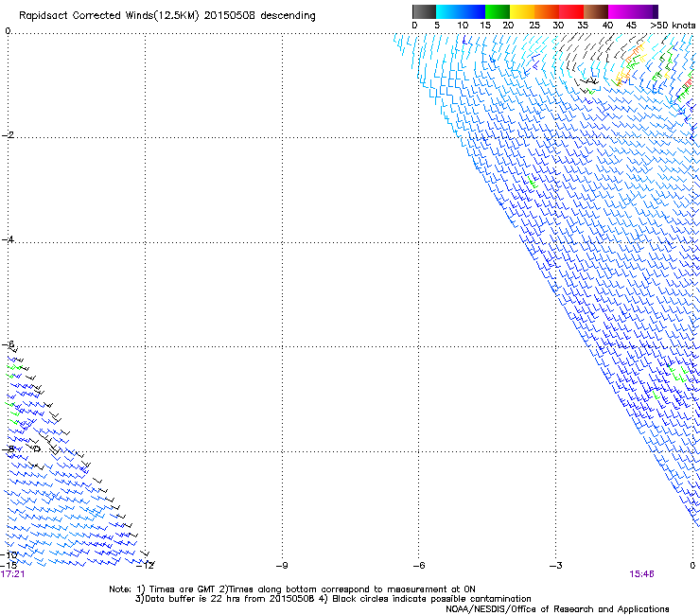The height and width of the screenshot is (615, 700).
Task: Click the green 15-20 knots color segment
Action: [498, 11]
